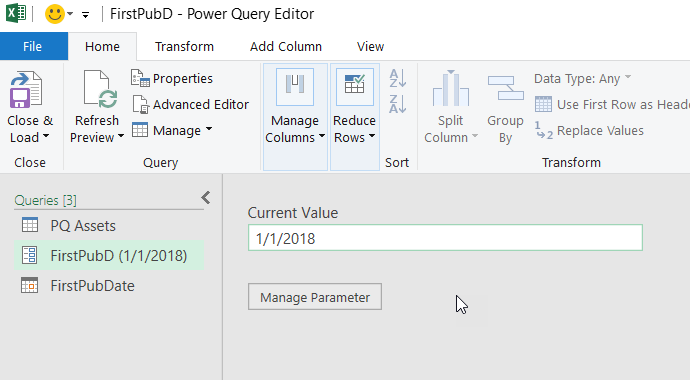Select the FirstPubDate query

tap(109, 285)
